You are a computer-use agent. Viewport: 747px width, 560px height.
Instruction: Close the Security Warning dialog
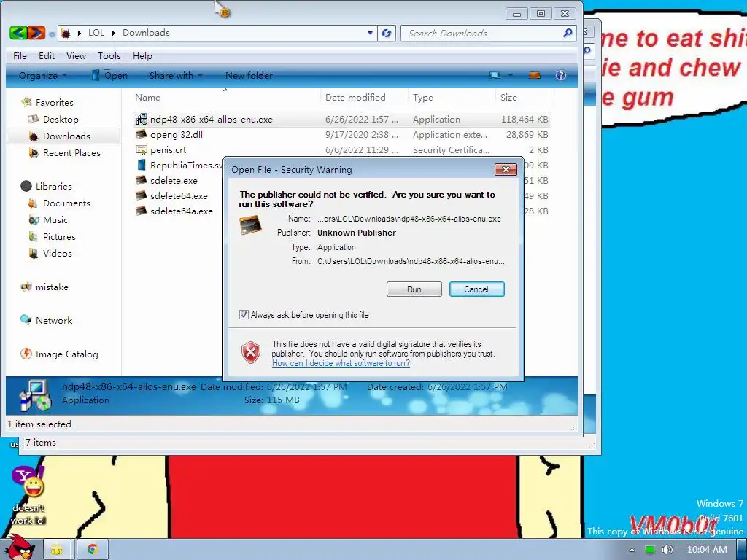506,169
